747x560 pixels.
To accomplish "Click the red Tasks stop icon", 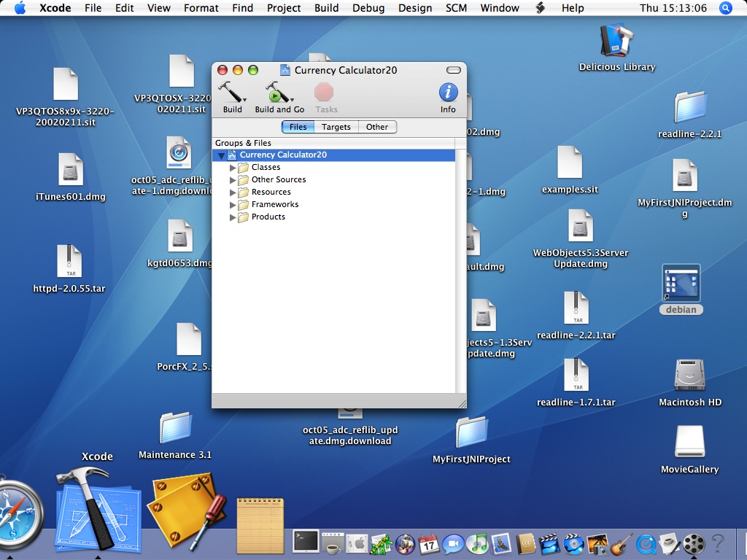I will click(324, 92).
